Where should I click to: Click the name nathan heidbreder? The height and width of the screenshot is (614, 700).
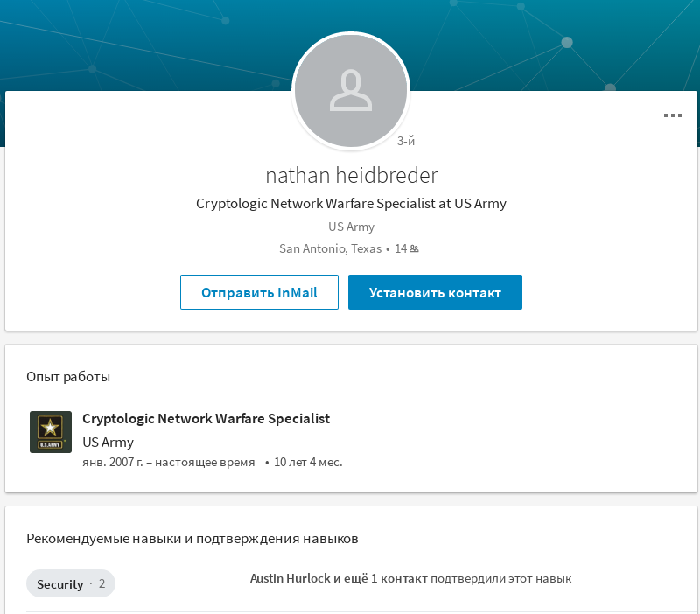click(x=351, y=175)
